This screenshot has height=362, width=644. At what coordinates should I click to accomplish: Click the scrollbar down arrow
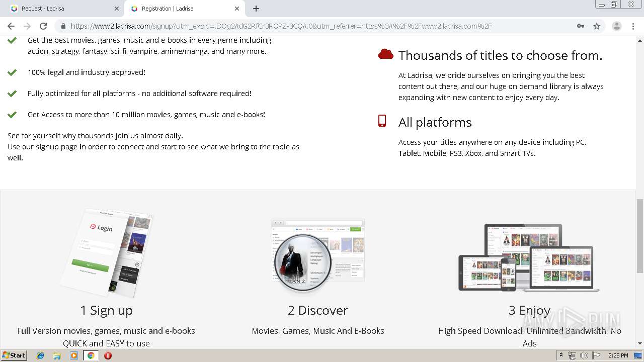point(640,343)
